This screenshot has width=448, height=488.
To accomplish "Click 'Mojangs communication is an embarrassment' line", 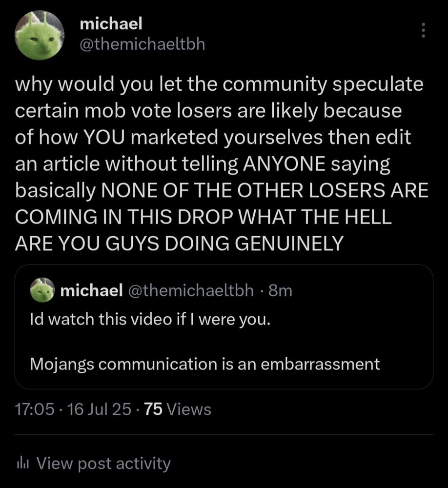I will click(x=204, y=364).
